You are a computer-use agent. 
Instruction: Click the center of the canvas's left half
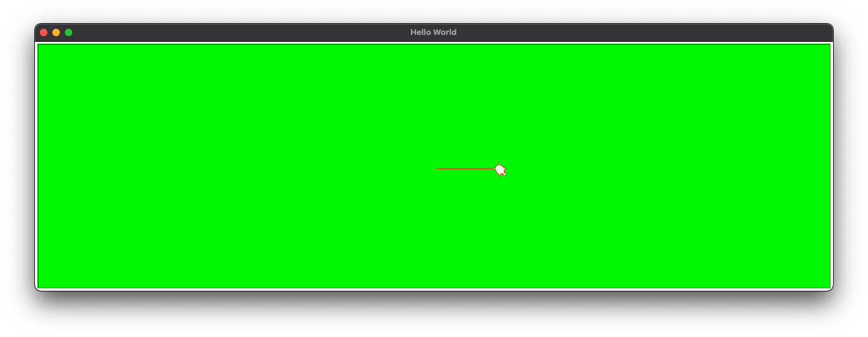coord(236,166)
